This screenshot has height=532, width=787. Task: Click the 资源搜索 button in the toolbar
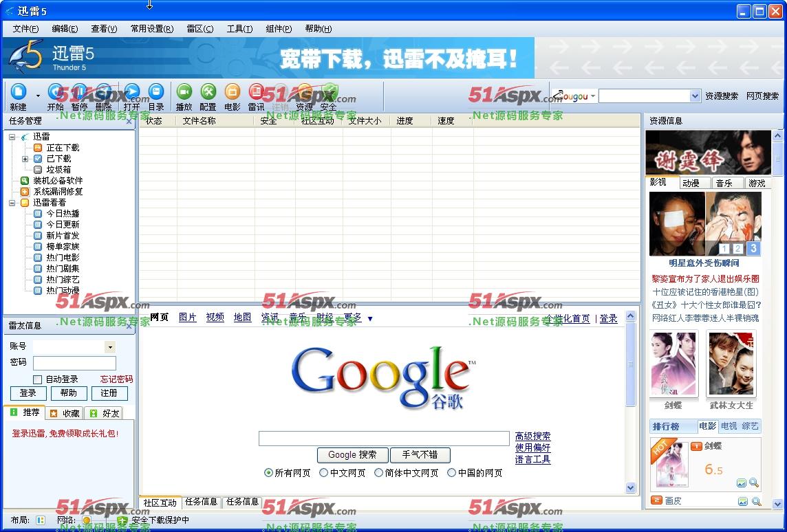[721, 96]
